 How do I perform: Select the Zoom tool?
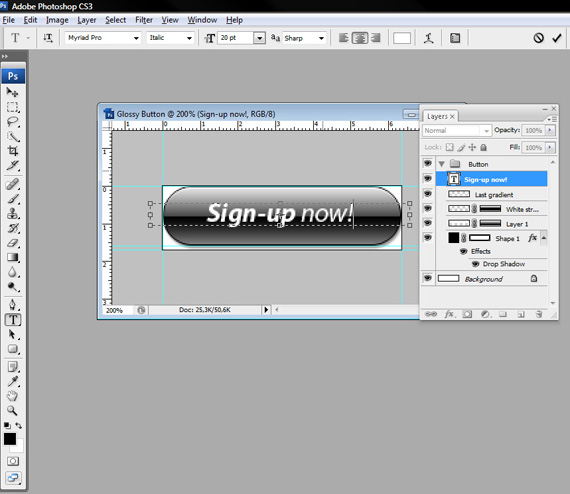point(12,411)
